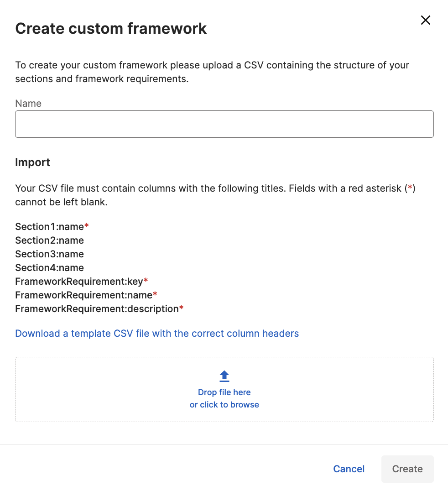Select the Section4:name column title
The width and height of the screenshot is (448, 491).
[49, 268]
